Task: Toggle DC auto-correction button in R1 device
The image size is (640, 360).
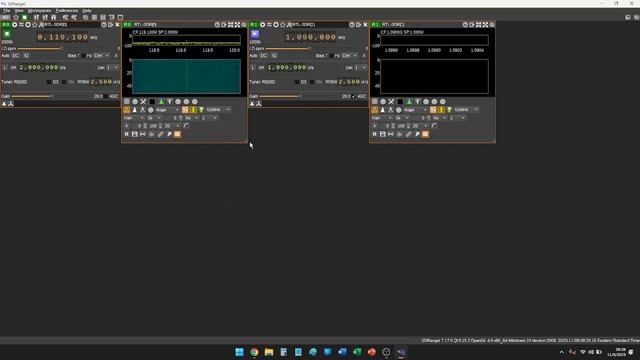Action: coord(263,56)
